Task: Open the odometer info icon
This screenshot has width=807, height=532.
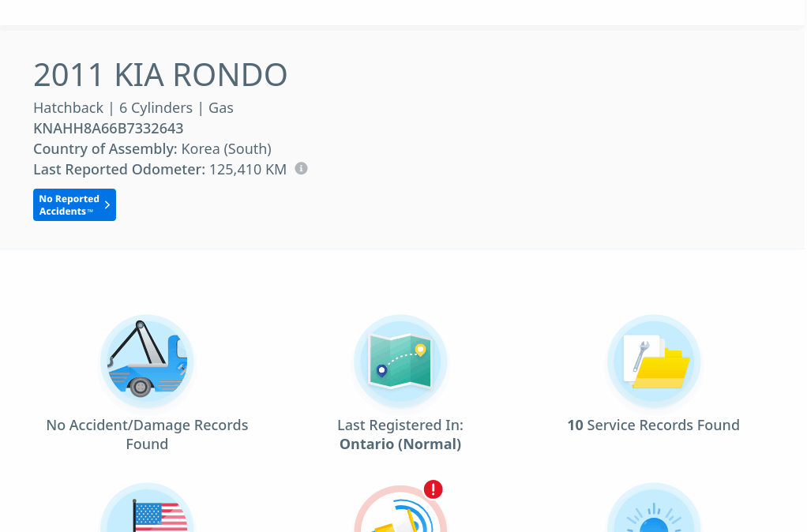Action: (301, 168)
